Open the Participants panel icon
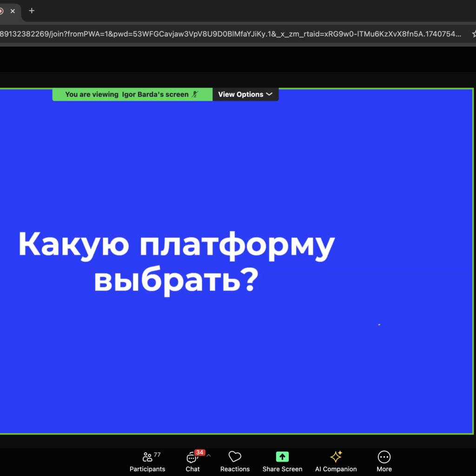This screenshot has width=476, height=476. click(x=147, y=457)
